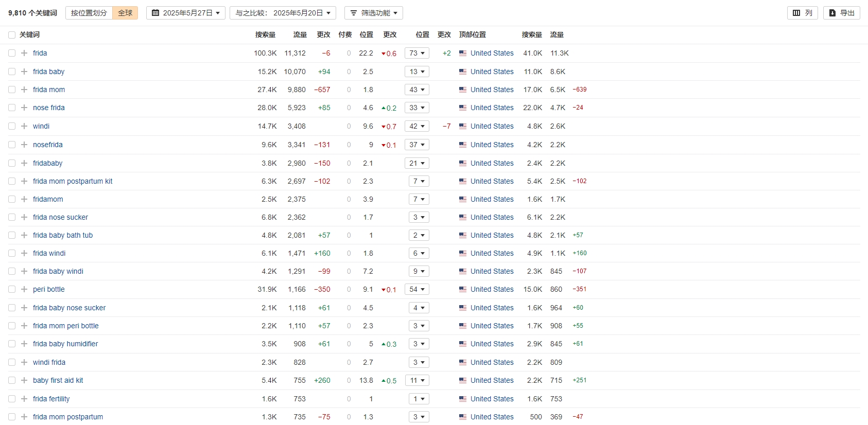Open the baby first aid kit keyword link
Image resolution: width=868 pixels, height=425 pixels.
click(58, 380)
